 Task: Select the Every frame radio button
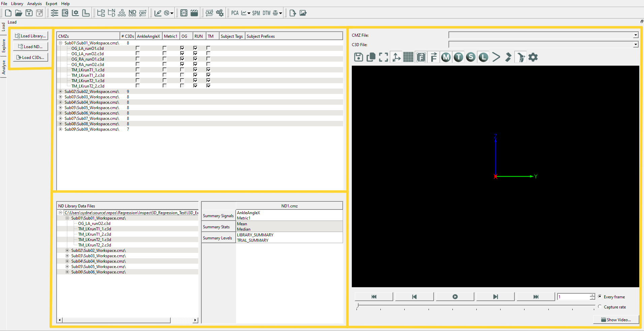[x=600, y=297]
